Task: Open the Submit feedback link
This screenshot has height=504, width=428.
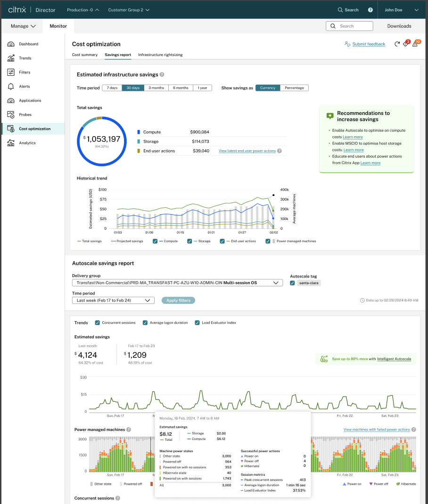Action: coord(368,44)
